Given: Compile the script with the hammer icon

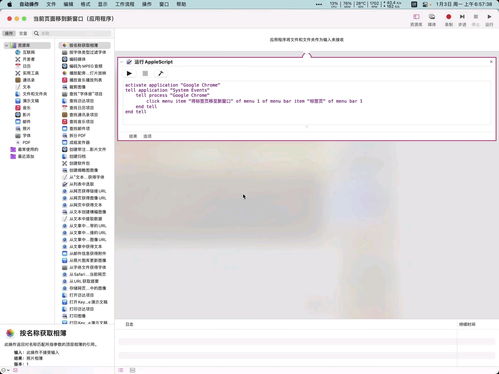Looking at the screenshot, I should click(x=161, y=73).
